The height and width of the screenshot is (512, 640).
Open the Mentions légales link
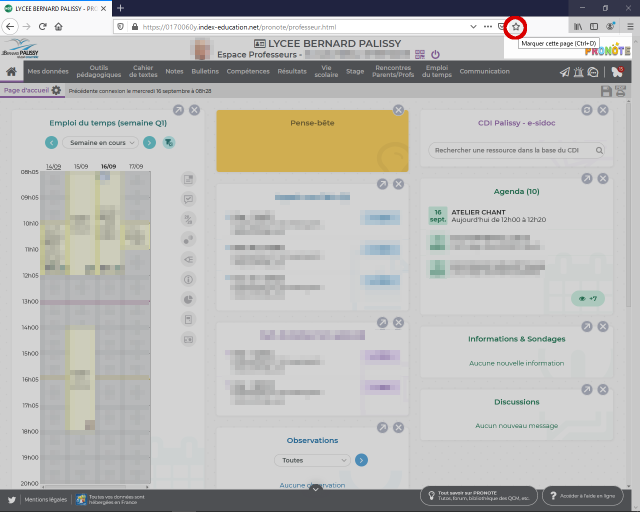[45, 498]
